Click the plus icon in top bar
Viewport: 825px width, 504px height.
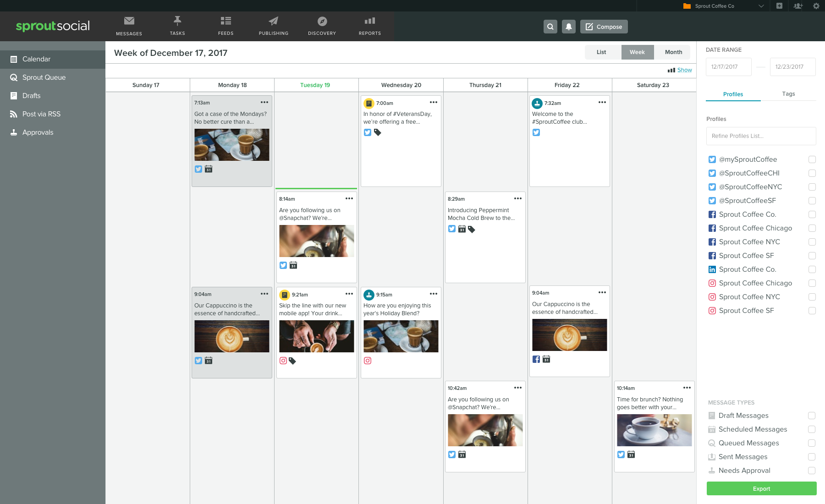tap(779, 6)
